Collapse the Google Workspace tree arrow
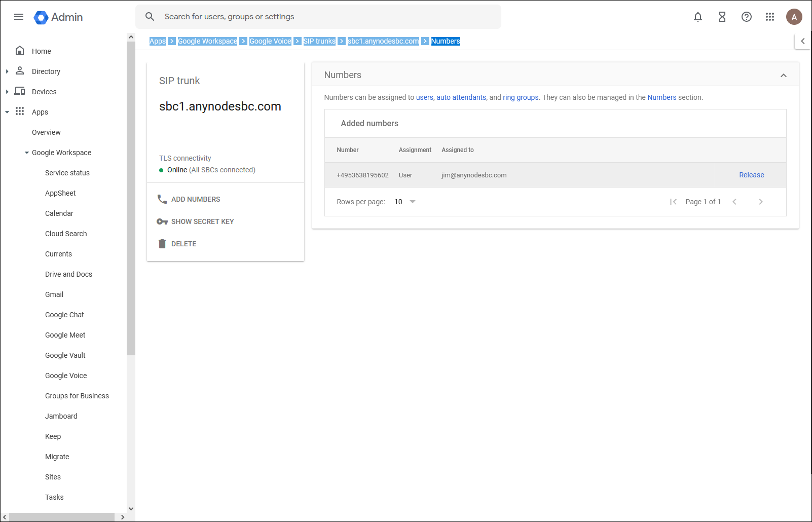Image resolution: width=812 pixels, height=522 pixels. [x=27, y=153]
